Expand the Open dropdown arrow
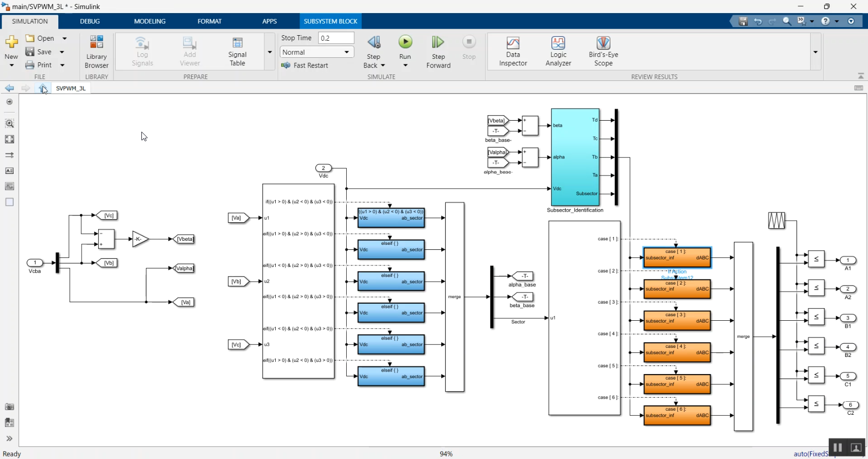Viewport: 868px width, 459px height. pos(64,38)
